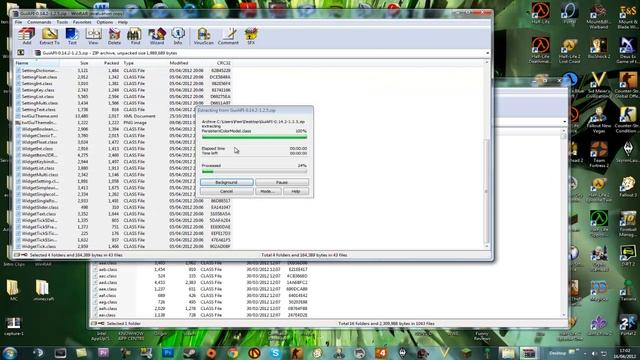Click the taskbar clock
The image size is (640, 360).
point(624,353)
